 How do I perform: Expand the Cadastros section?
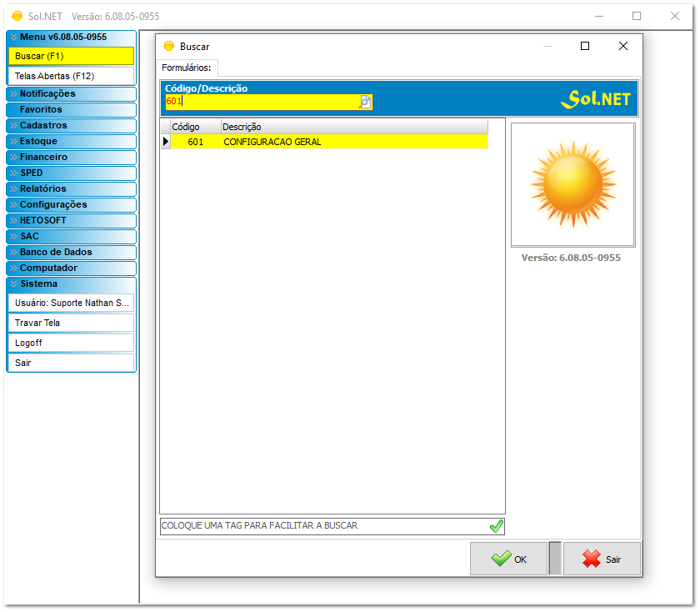(x=71, y=125)
